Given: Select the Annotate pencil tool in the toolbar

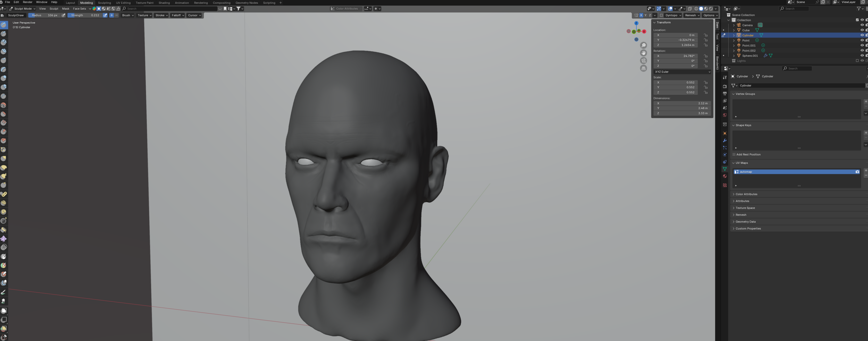Looking at the screenshot, I should (3, 292).
